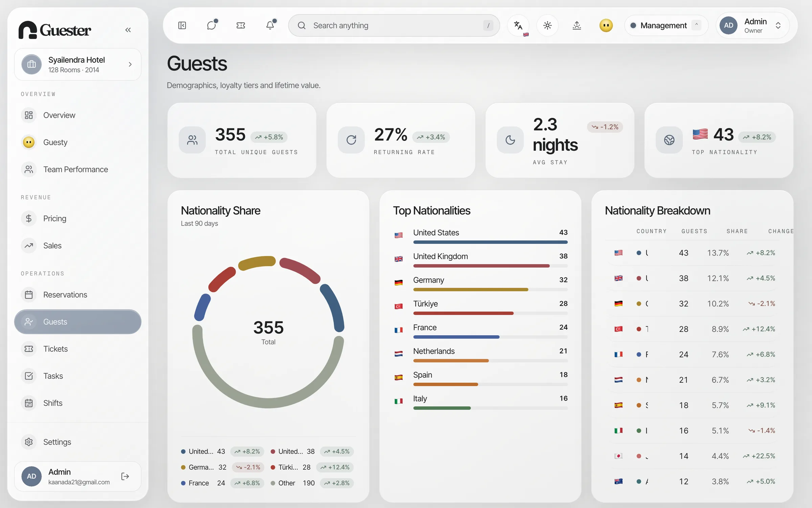This screenshot has height=508, width=812.
Task: Open the Management mode dropdown
Action: click(x=666, y=25)
